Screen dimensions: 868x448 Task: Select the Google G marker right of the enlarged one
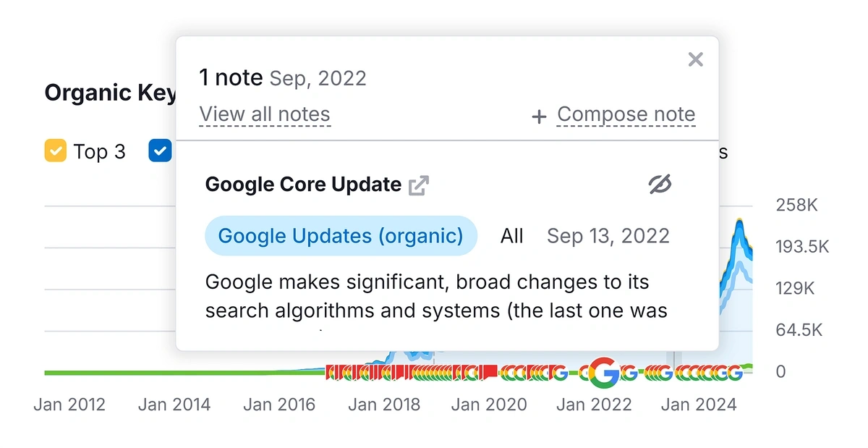click(629, 373)
